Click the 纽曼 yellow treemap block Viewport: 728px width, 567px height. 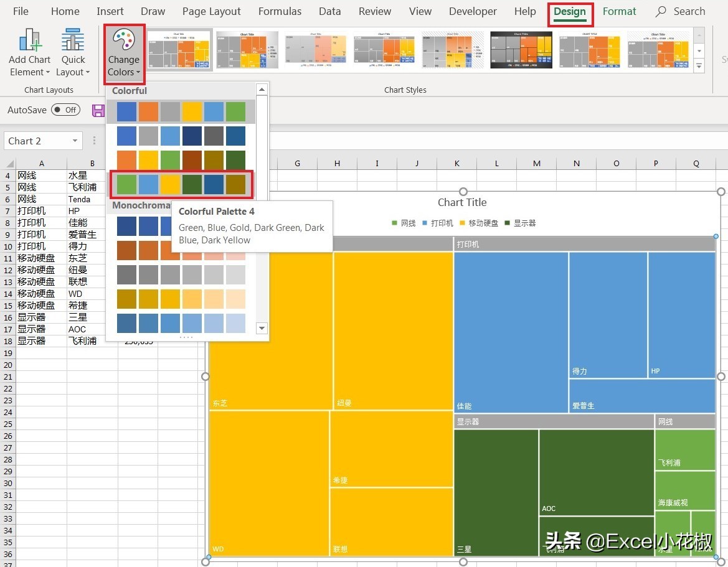pyautogui.click(x=393, y=331)
